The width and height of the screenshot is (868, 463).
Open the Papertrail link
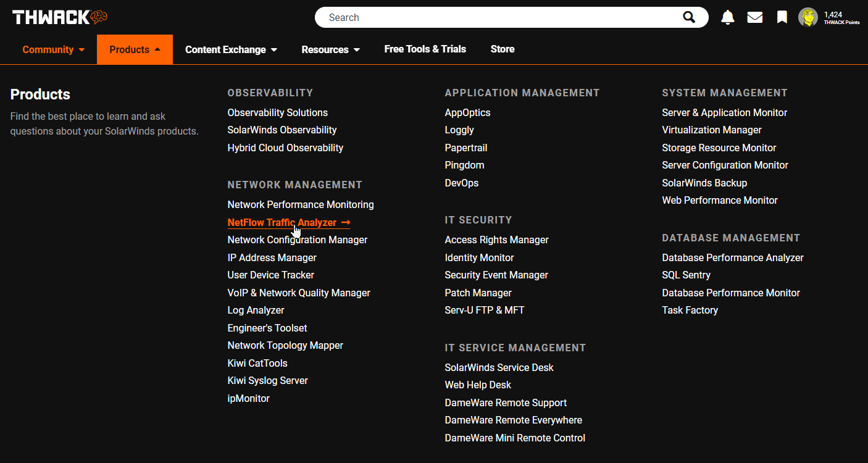tap(466, 148)
